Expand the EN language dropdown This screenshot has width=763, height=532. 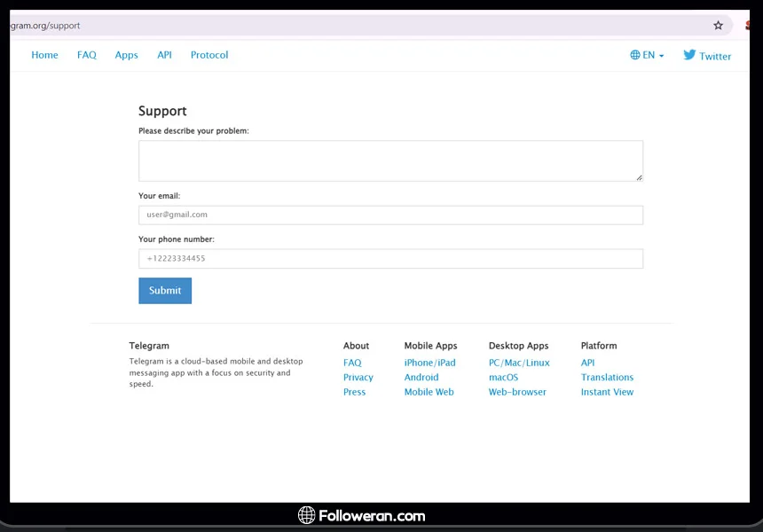pyautogui.click(x=647, y=55)
